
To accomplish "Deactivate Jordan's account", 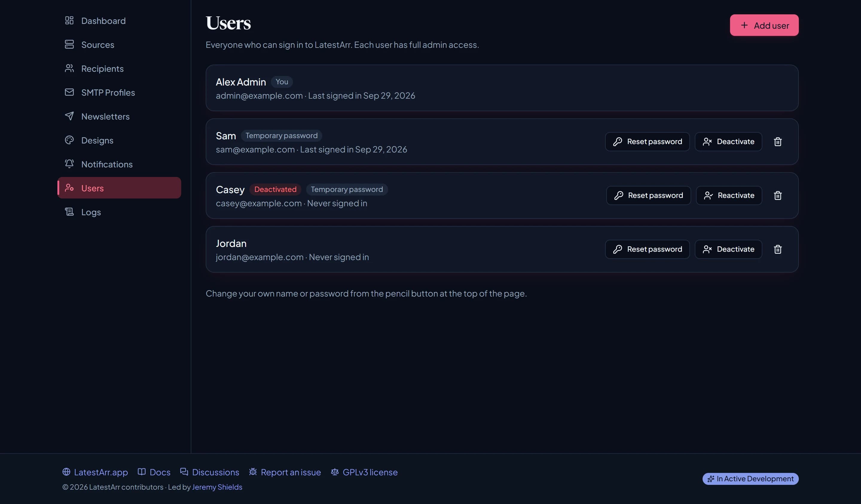I will pos(729,249).
